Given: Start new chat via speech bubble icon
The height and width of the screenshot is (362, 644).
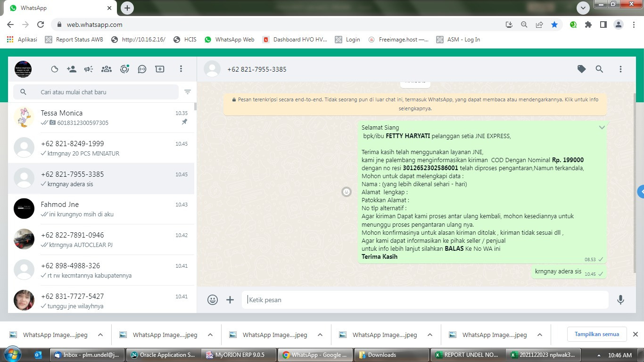Looking at the screenshot, I should 142,69.
